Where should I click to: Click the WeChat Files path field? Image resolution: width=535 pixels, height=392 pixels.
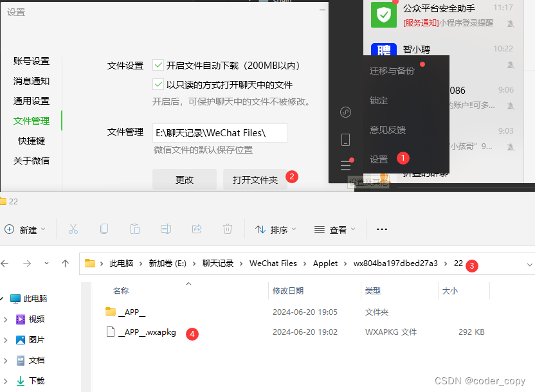[220, 133]
